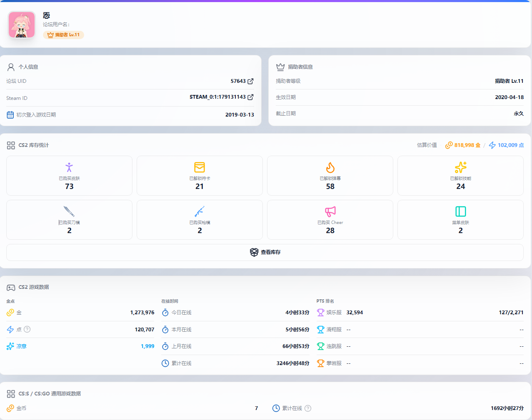Click the pink-haired avatar picture
532x420 pixels.
pyautogui.click(x=22, y=25)
